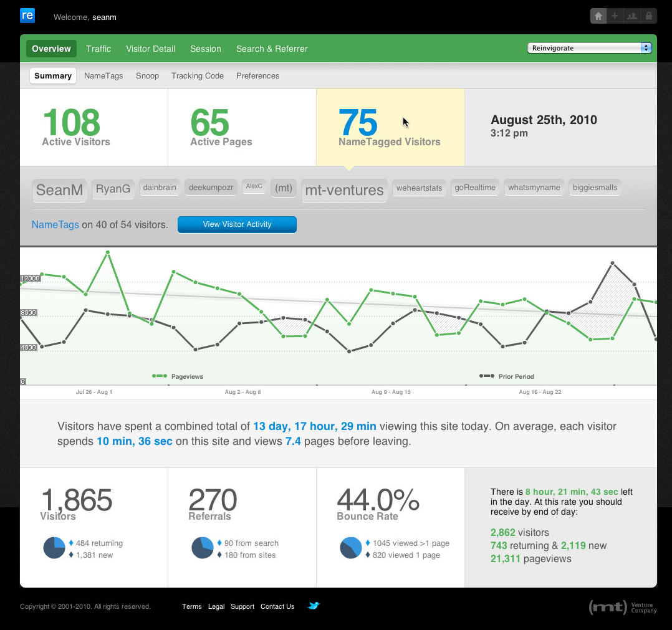This screenshot has height=630, width=672.
Task: Click the Visitors pie chart icon
Action: pos(54,548)
